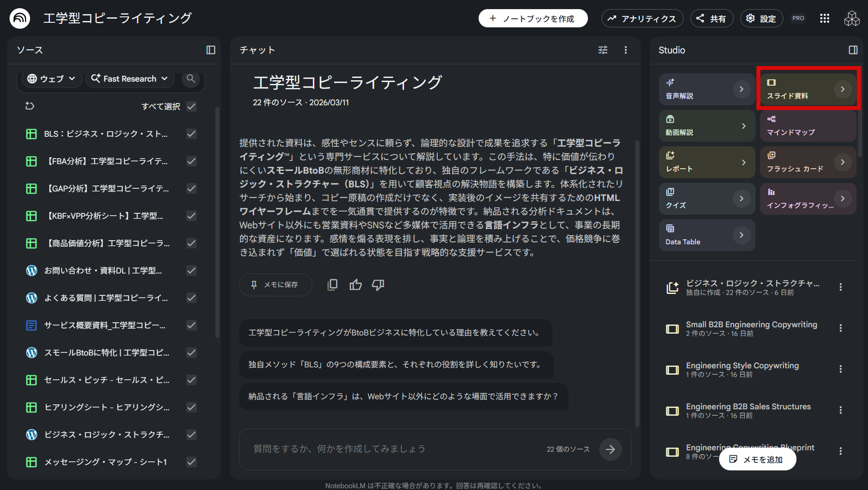Toggle the すべて選択 checkbox
The width and height of the screenshot is (868, 490).
192,107
